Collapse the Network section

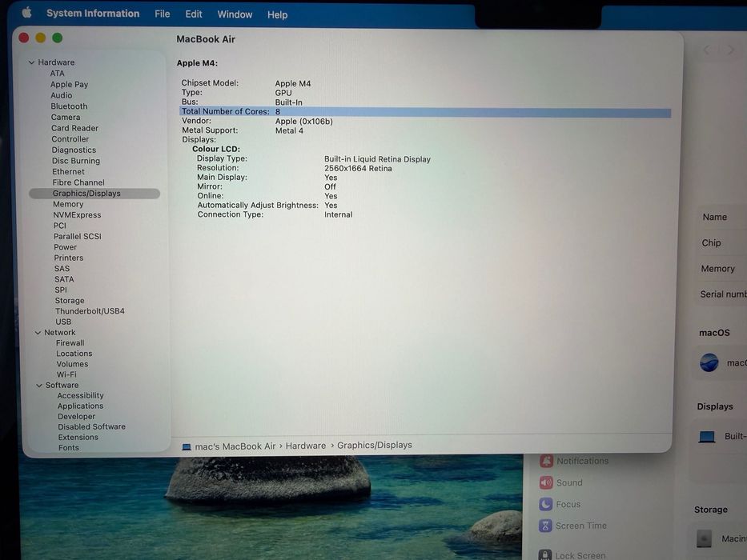pos(38,332)
